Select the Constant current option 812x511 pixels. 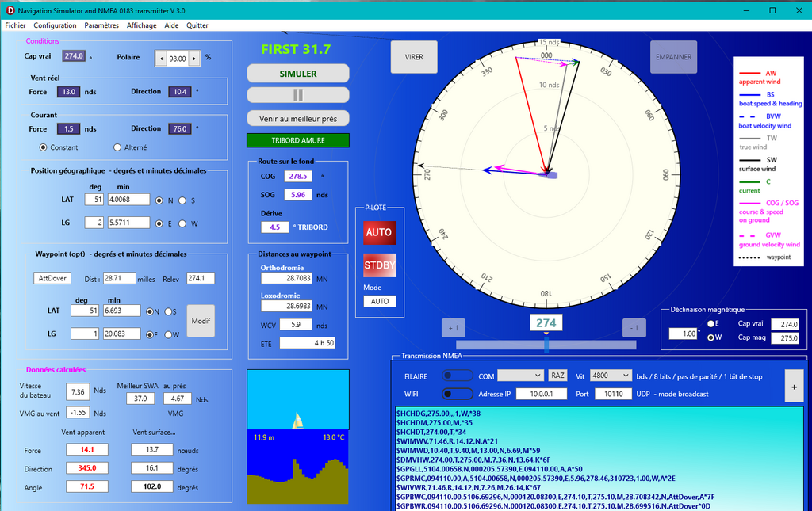[44, 147]
